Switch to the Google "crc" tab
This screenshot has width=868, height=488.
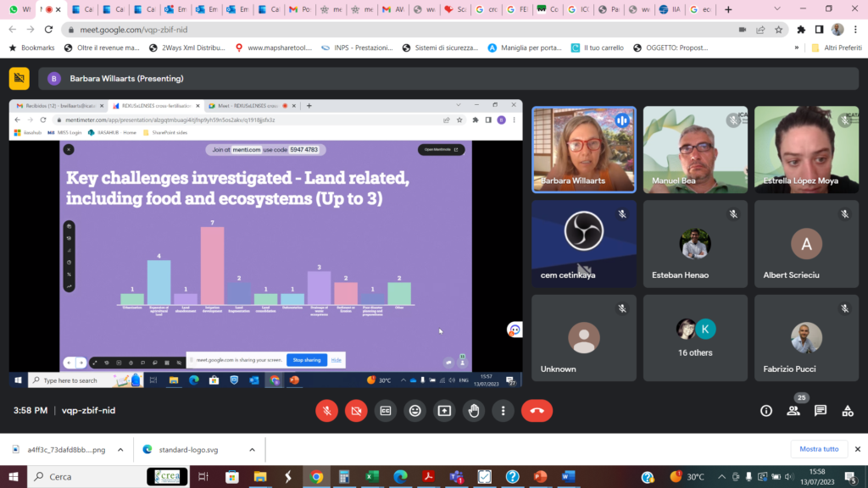click(x=487, y=9)
